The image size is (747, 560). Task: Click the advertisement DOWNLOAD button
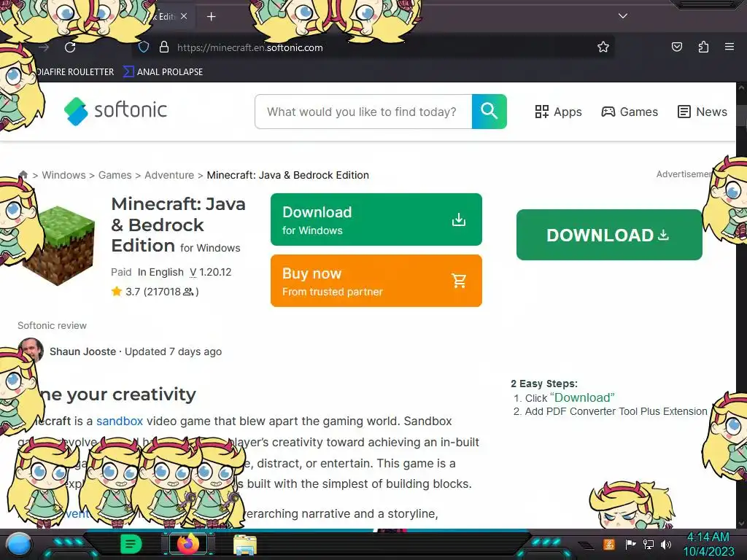609,235
